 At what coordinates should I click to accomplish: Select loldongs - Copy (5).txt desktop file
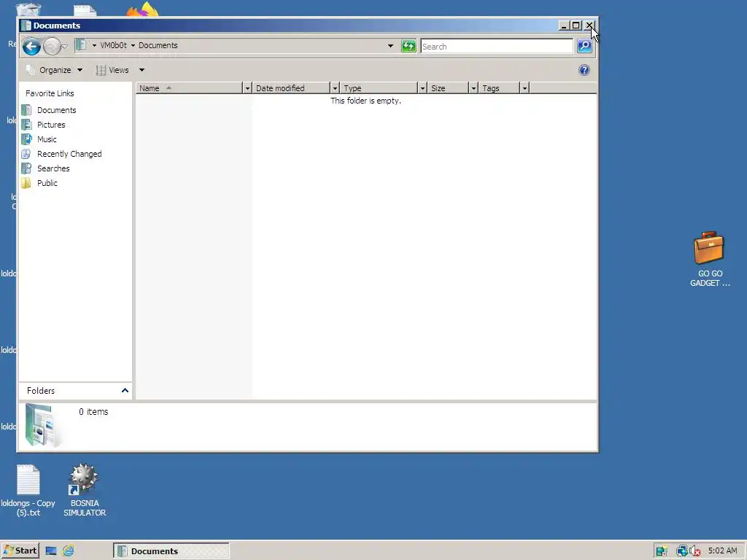coord(28,491)
